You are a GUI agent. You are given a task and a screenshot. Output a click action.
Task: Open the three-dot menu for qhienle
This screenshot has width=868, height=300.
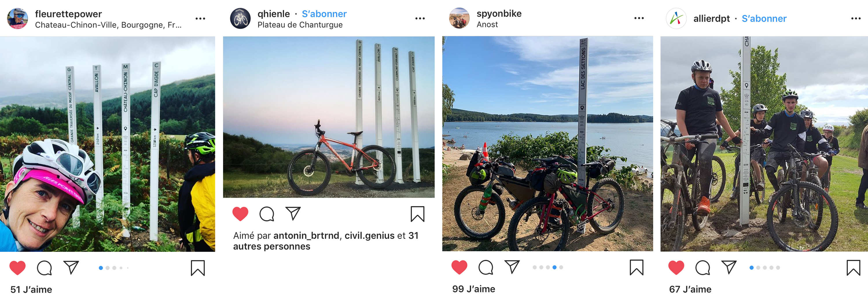(420, 19)
